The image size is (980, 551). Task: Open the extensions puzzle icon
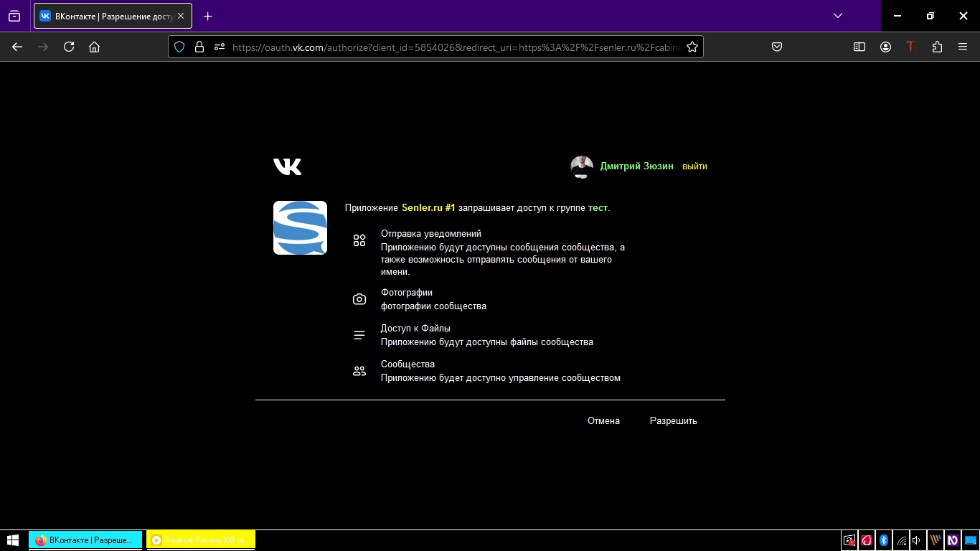tap(937, 47)
